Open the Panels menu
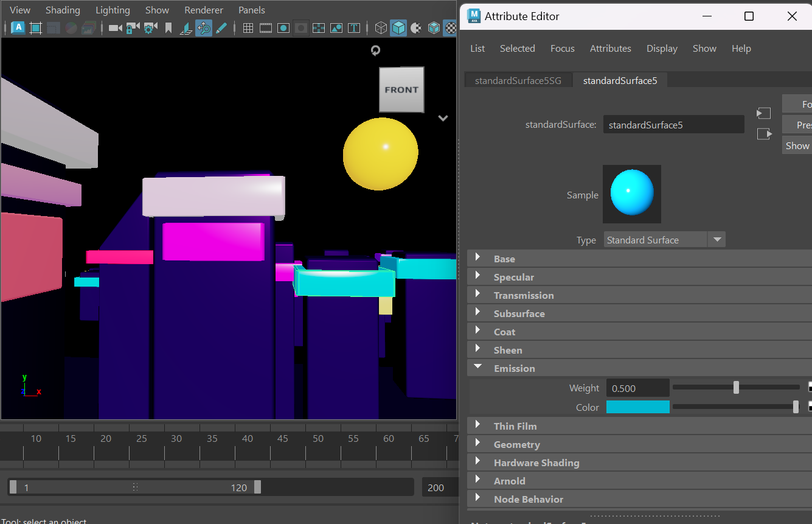 tap(252, 10)
